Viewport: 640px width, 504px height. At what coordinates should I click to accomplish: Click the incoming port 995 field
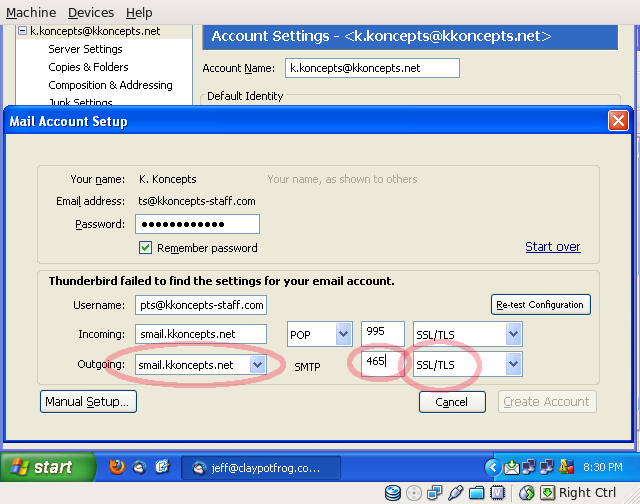[x=383, y=333]
